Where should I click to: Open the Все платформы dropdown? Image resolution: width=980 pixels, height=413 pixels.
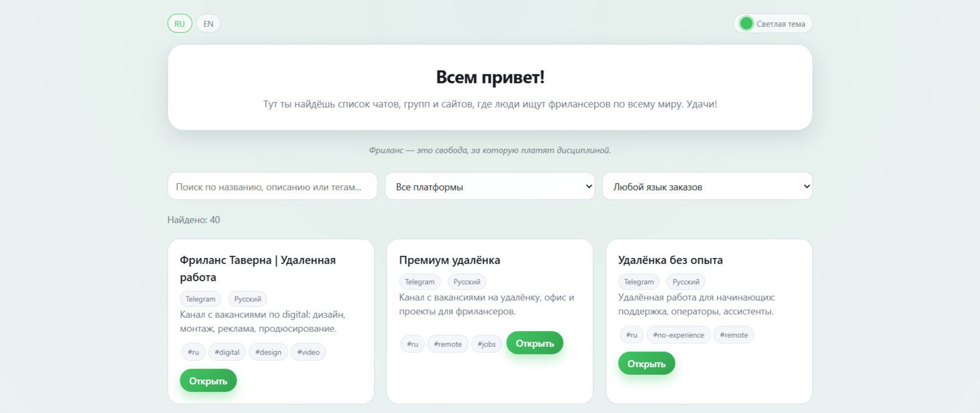(490, 186)
